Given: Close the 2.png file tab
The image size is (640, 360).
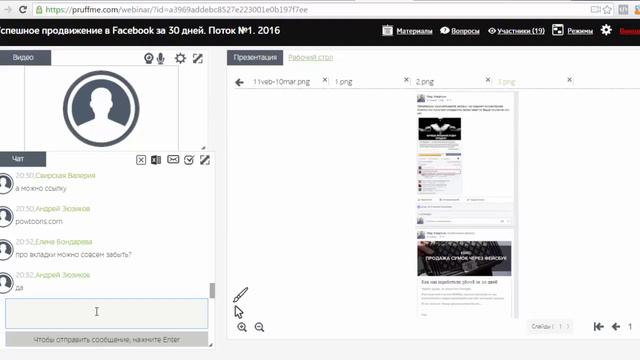Looking at the screenshot, I should pos(488,80).
